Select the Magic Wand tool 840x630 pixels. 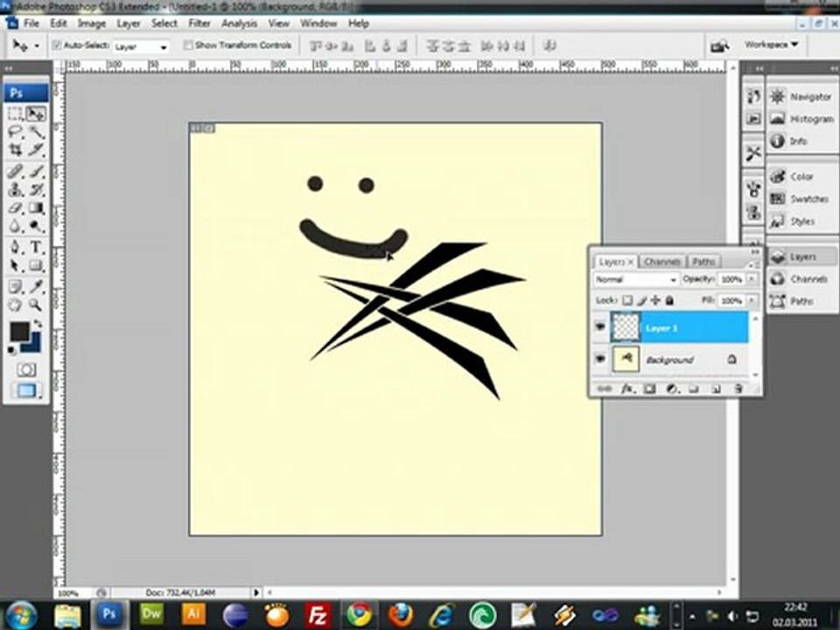click(36, 131)
